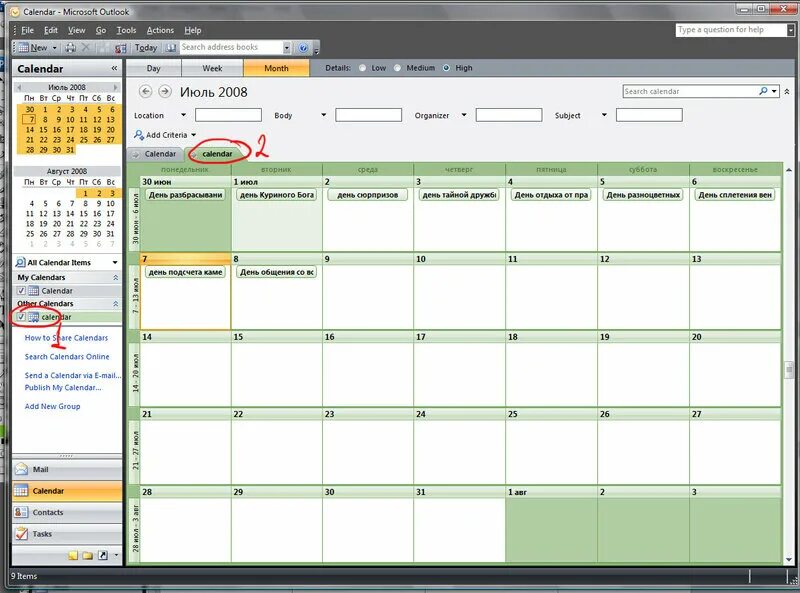Viewport: 800px width, 593px height.
Task: Mini calendar previous month arrow
Action: [19, 87]
